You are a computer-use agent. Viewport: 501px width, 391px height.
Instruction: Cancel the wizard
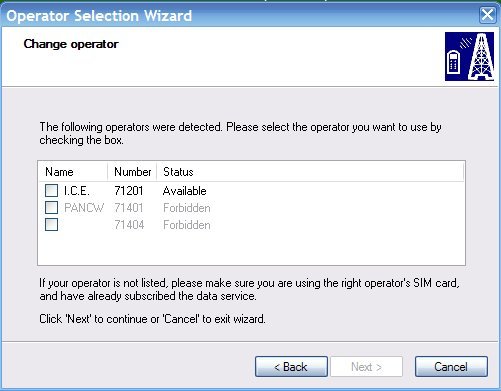(x=451, y=367)
